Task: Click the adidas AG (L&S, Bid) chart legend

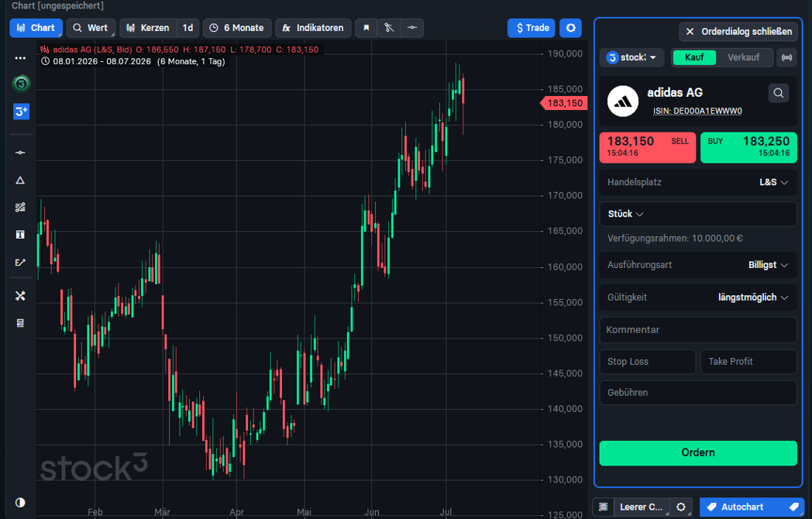Action: pyautogui.click(x=92, y=50)
